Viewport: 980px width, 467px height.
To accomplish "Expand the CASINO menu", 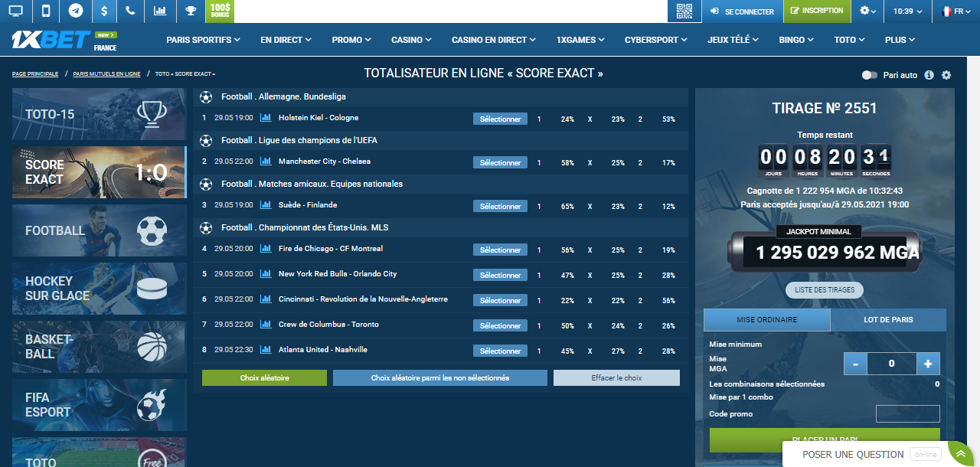I will click(x=411, y=40).
